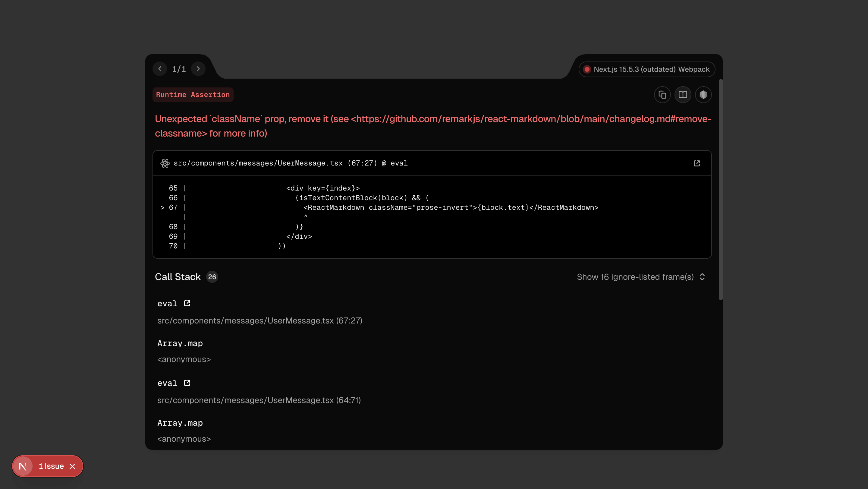
Task: Click frame path UserMessage.tsx (64:71)
Action: pyautogui.click(x=259, y=400)
